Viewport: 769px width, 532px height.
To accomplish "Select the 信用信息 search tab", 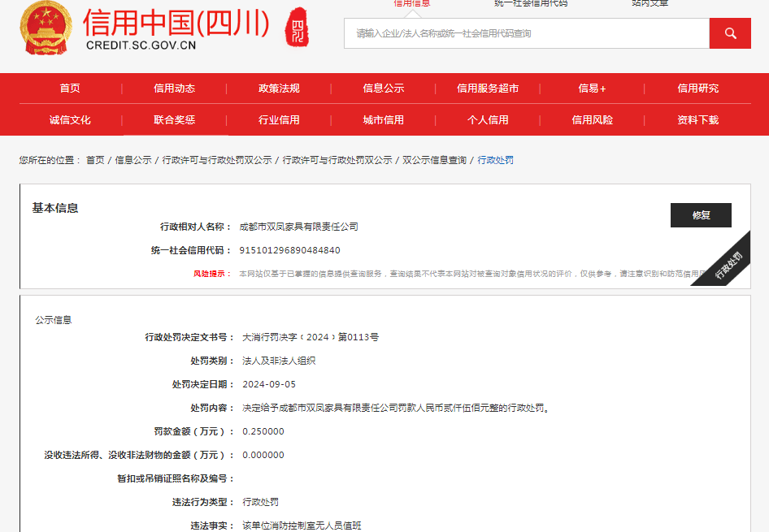I will [412, 3].
